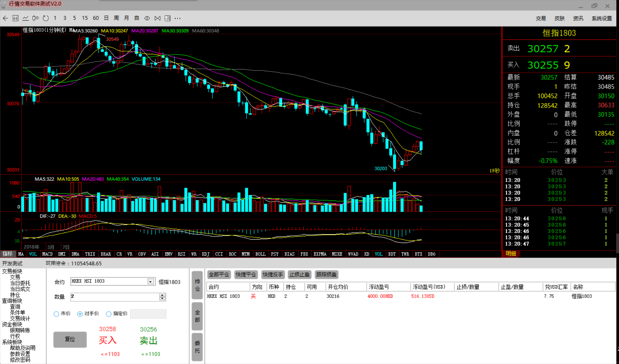The image size is (619, 364).
Task: Click the 止损止盈 button
Action: tap(299, 275)
